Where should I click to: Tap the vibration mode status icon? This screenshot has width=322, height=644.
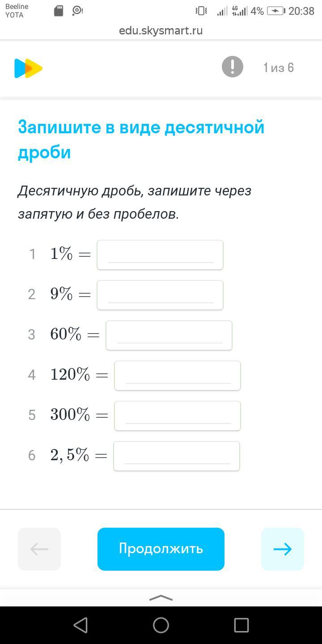coord(201,11)
